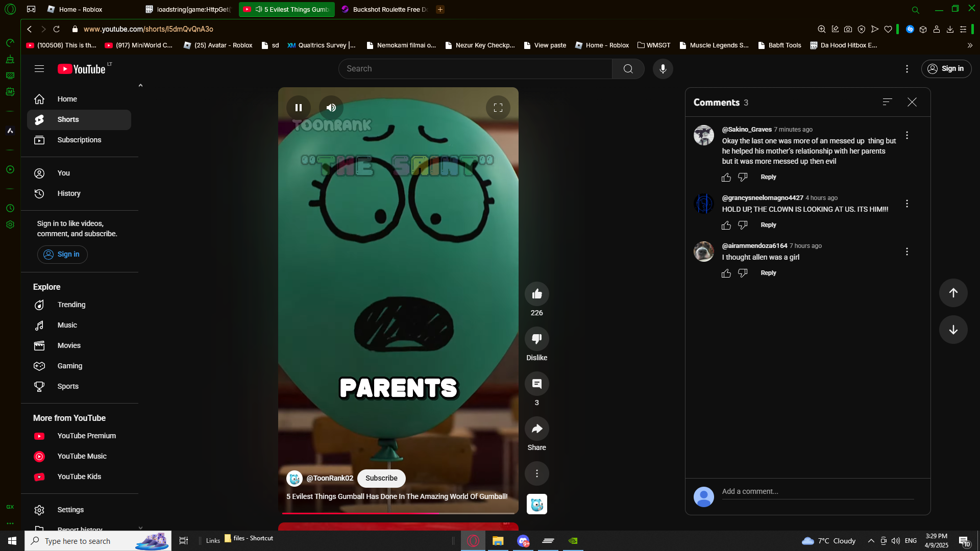Screen dimensions: 980x551
Task: Open the Windows Start menu
Action: (x=12, y=541)
